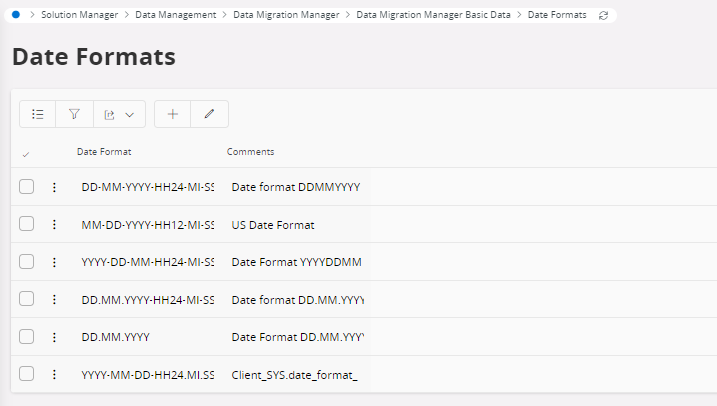
Task: Click the plus icon to add record
Action: point(172,114)
